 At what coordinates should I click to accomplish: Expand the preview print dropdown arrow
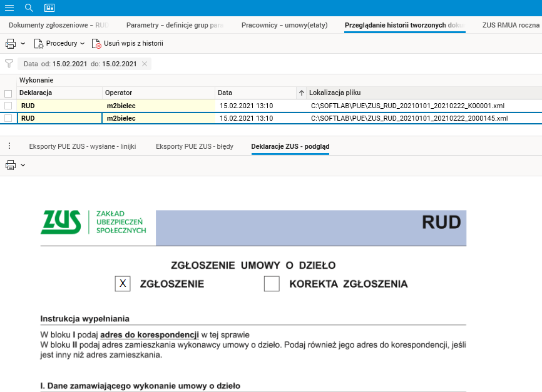tap(23, 165)
